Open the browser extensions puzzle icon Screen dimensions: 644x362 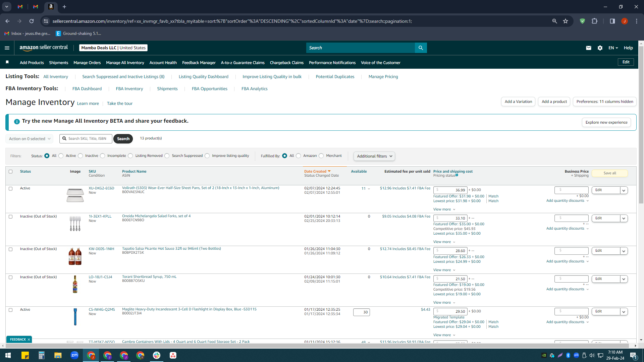tap(594, 21)
